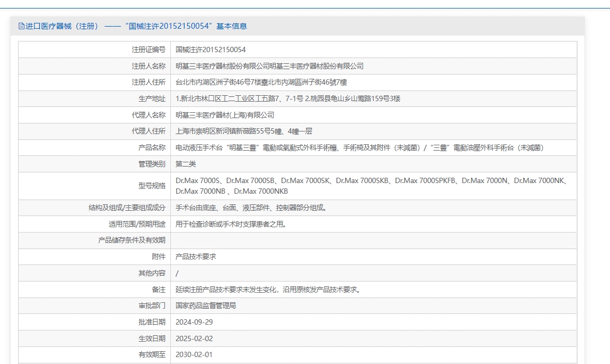Click the 产品储存条件及有效期 label
Viewport: 610px width, 364px height.
pos(132,241)
